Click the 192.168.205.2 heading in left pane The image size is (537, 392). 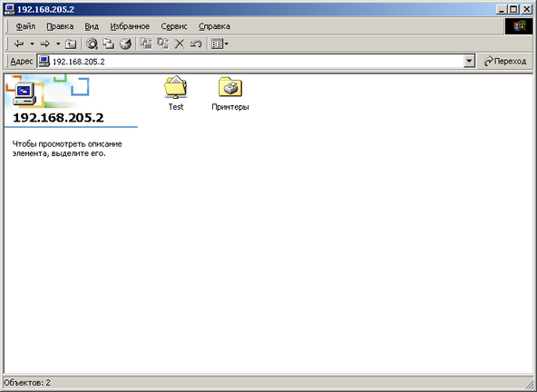click(58, 118)
